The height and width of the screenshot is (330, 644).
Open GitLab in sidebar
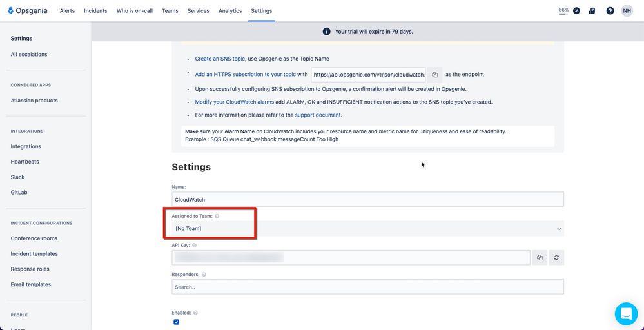(19, 193)
